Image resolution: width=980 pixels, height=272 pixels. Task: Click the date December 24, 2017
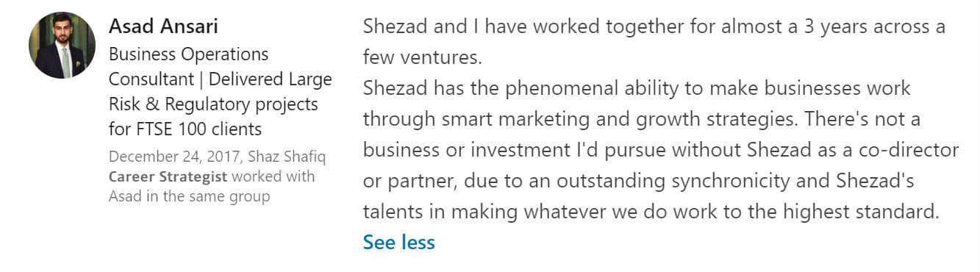(x=176, y=157)
